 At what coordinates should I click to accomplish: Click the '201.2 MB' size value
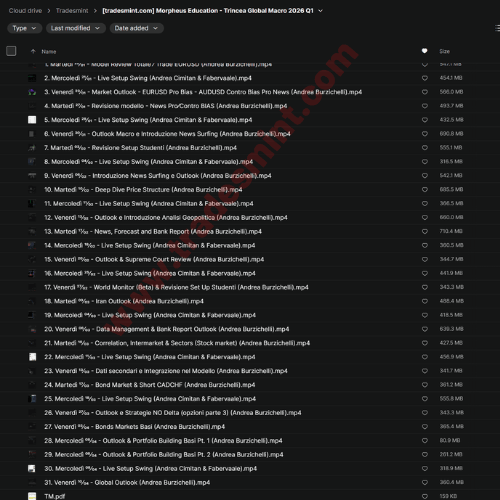[451, 455]
